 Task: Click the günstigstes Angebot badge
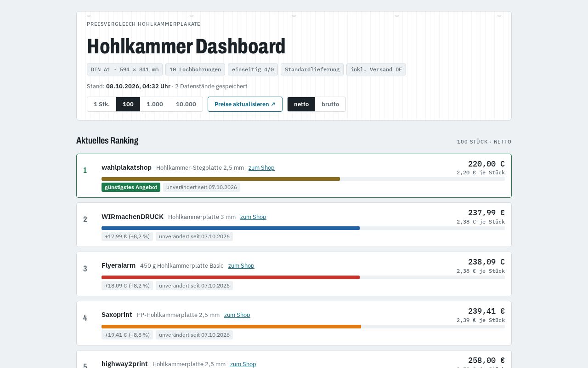pos(131,187)
